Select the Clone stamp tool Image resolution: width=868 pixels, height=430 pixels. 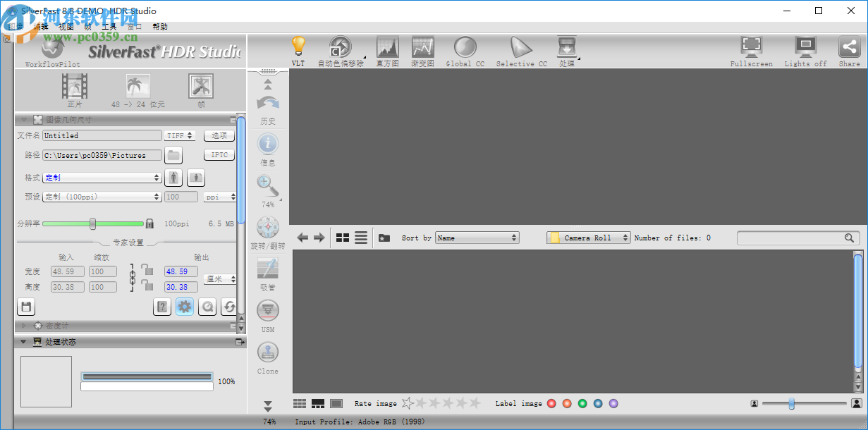(x=268, y=352)
